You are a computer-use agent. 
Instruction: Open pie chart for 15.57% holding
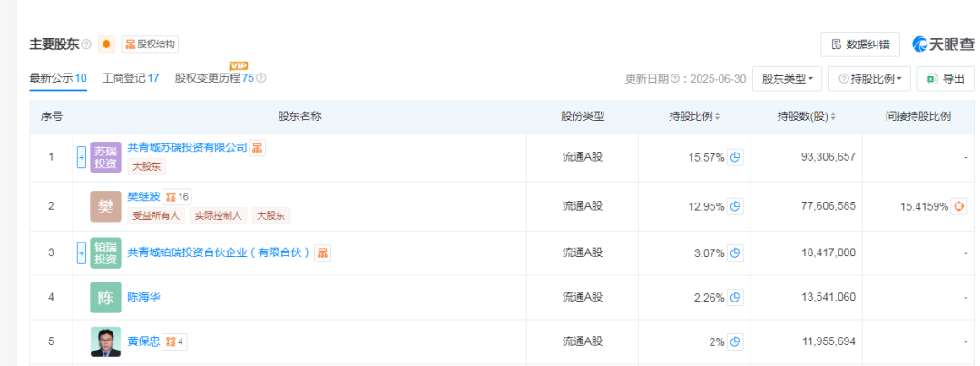[736, 158]
